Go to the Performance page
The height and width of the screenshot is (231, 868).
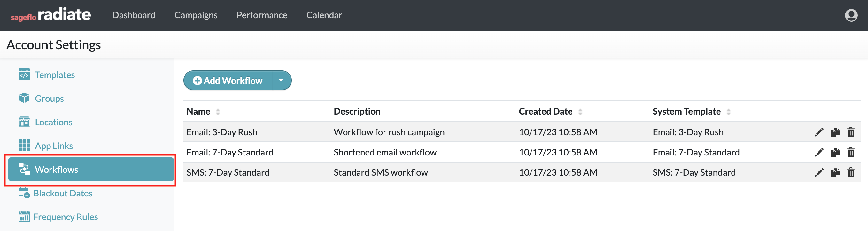tap(262, 15)
